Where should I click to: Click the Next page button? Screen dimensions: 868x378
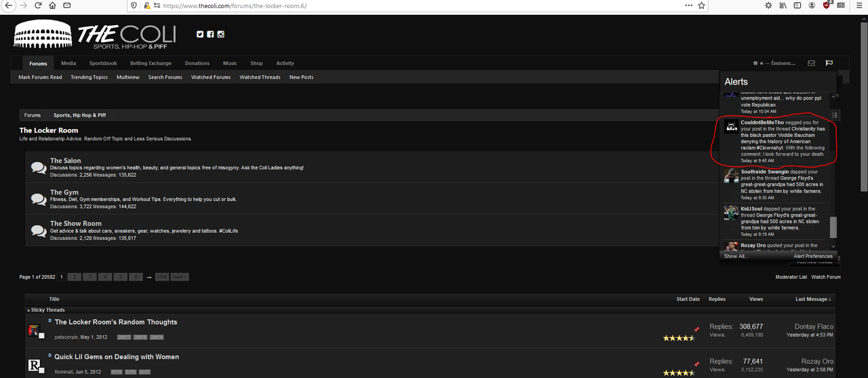coord(180,277)
